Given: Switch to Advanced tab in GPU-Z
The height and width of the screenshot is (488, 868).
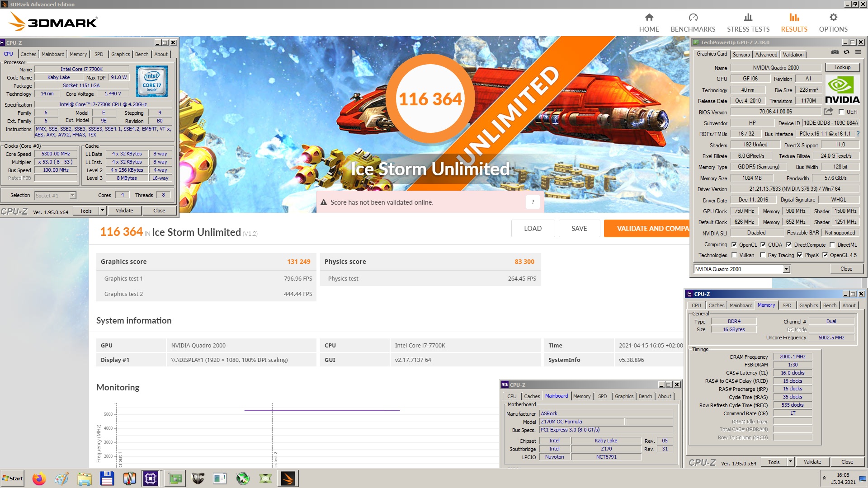Looking at the screenshot, I should point(766,54).
